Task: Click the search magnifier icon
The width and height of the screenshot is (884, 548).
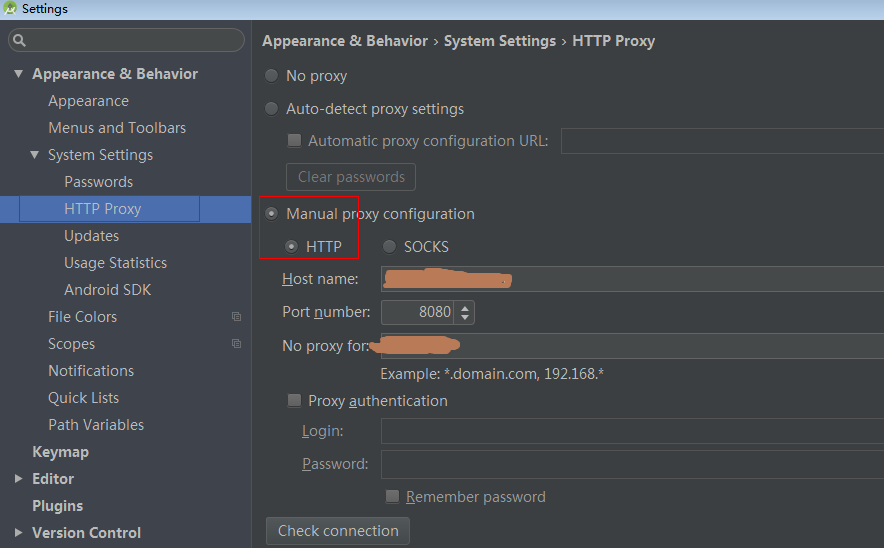Action: coord(19,40)
